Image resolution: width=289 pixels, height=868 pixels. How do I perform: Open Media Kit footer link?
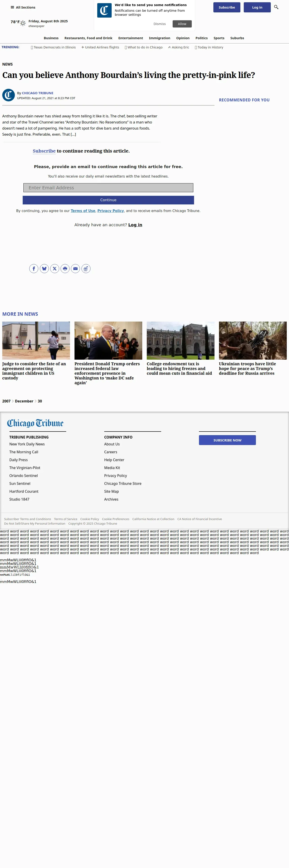[112, 468]
